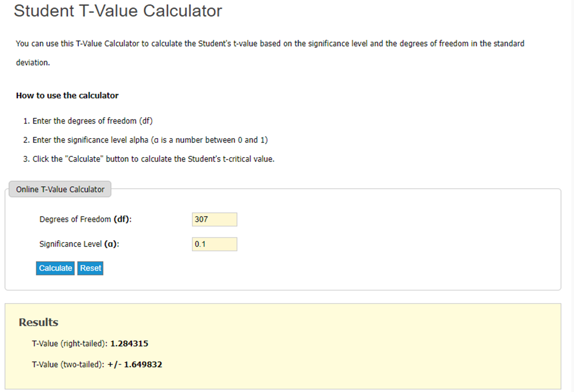
Task: Select the Degrees of Freedom input field
Action: click(x=214, y=220)
